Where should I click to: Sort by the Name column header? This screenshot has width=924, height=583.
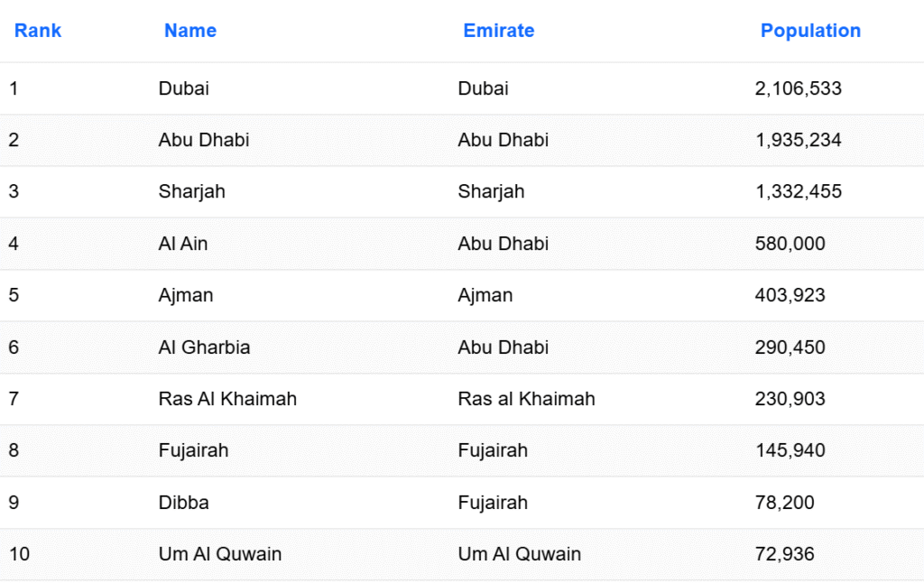190,31
